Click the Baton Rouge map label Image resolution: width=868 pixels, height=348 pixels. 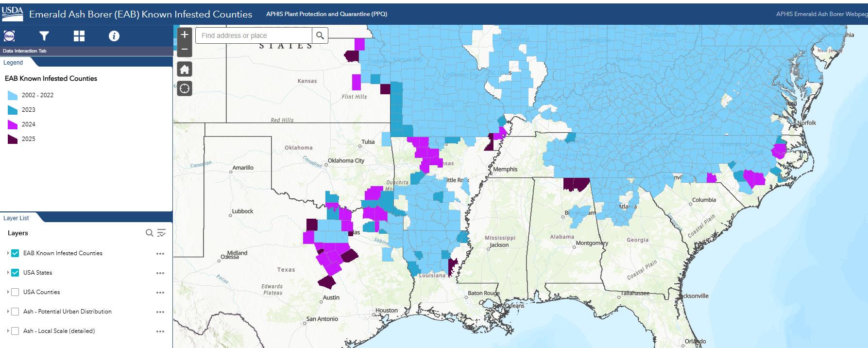[x=483, y=293]
